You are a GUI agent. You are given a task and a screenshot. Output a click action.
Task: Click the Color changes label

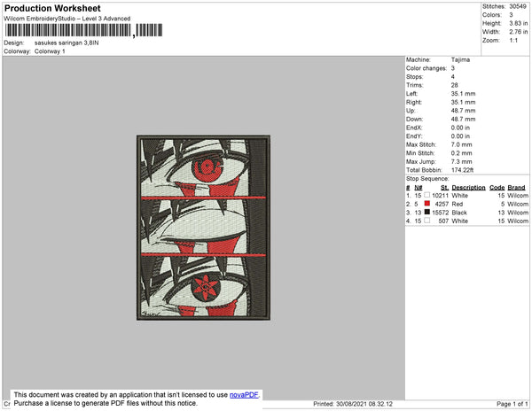[426, 68]
